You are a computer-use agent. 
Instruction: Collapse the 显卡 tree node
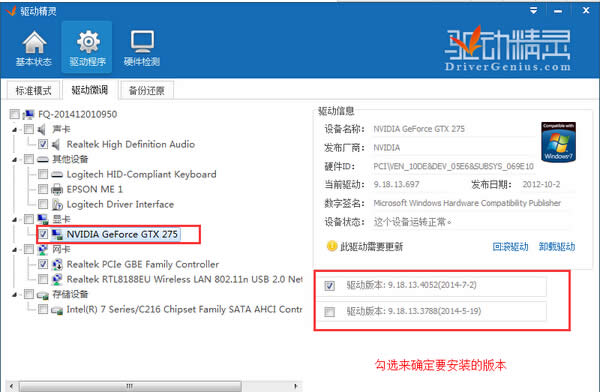[x=15, y=220]
